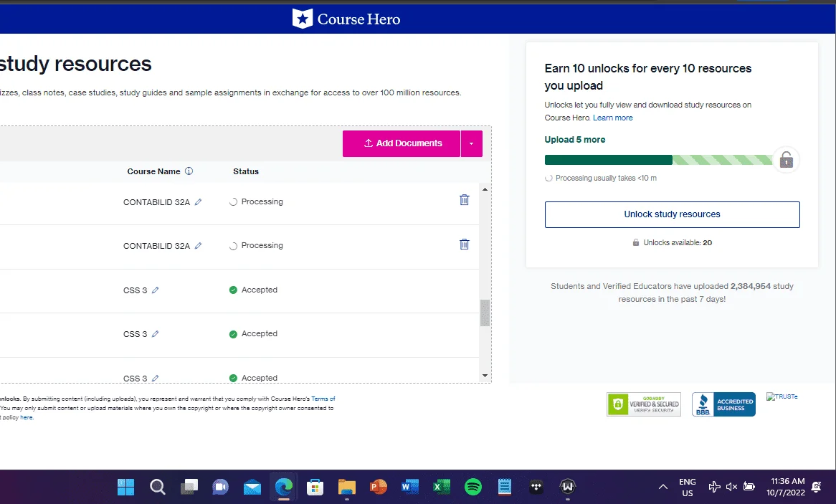Click the Microsoft Edge taskbar icon
This screenshot has width=836, height=504.
coord(284,487)
